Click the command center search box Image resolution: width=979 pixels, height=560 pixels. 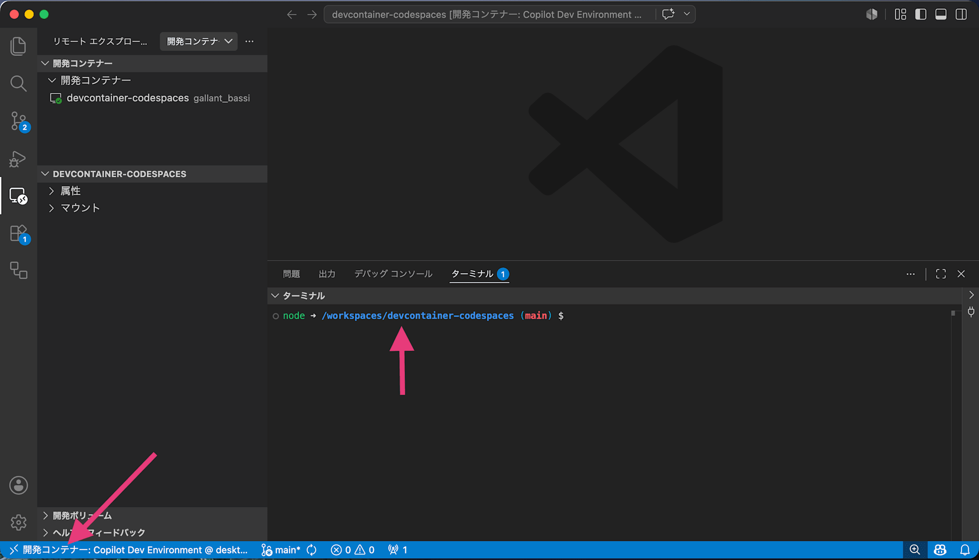point(488,14)
